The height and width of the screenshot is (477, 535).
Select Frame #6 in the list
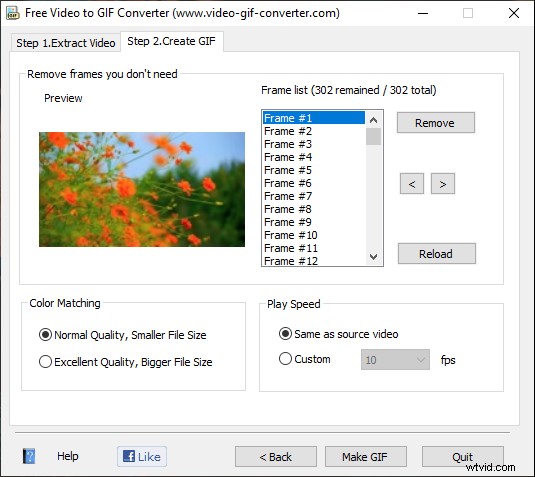point(314,183)
